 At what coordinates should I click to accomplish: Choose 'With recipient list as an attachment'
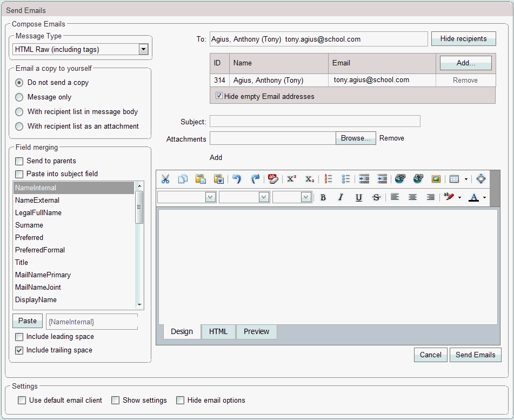(x=19, y=126)
